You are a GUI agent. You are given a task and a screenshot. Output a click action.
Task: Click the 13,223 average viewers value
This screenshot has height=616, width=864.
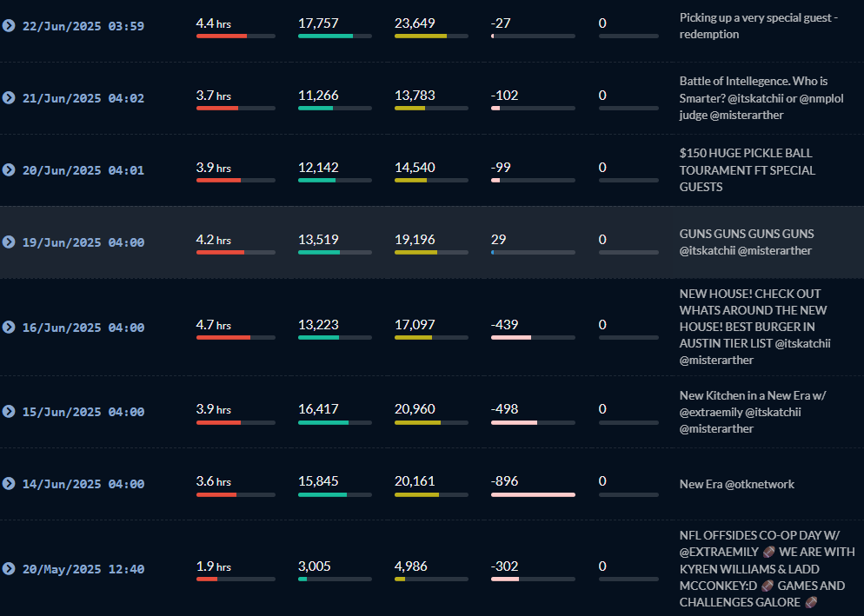click(x=318, y=325)
